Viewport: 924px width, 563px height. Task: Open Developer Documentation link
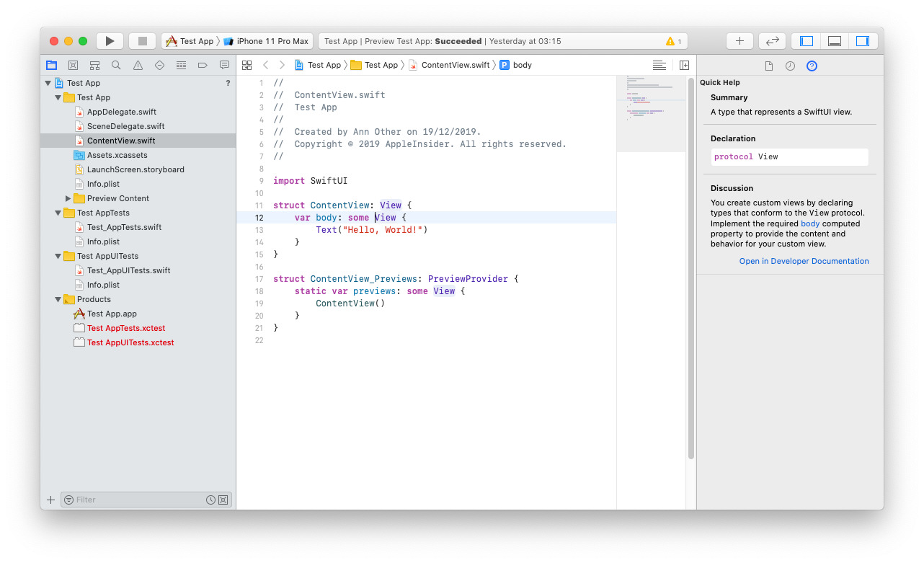(804, 261)
